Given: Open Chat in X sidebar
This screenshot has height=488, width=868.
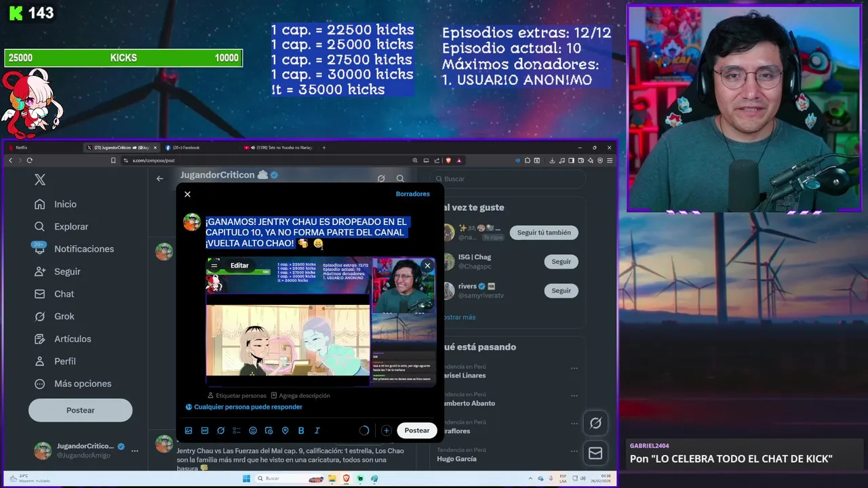Looking at the screenshot, I should (54, 293).
